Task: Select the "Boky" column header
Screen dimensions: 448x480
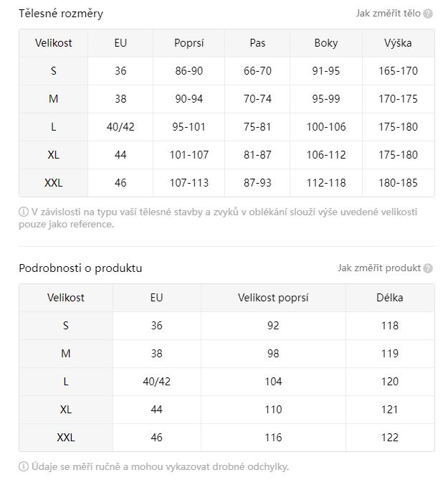Action: (x=326, y=43)
